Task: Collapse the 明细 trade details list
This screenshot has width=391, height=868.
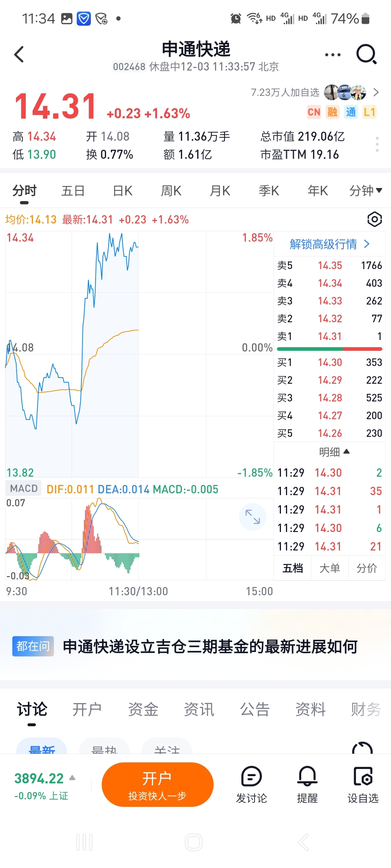Action: coord(334,452)
